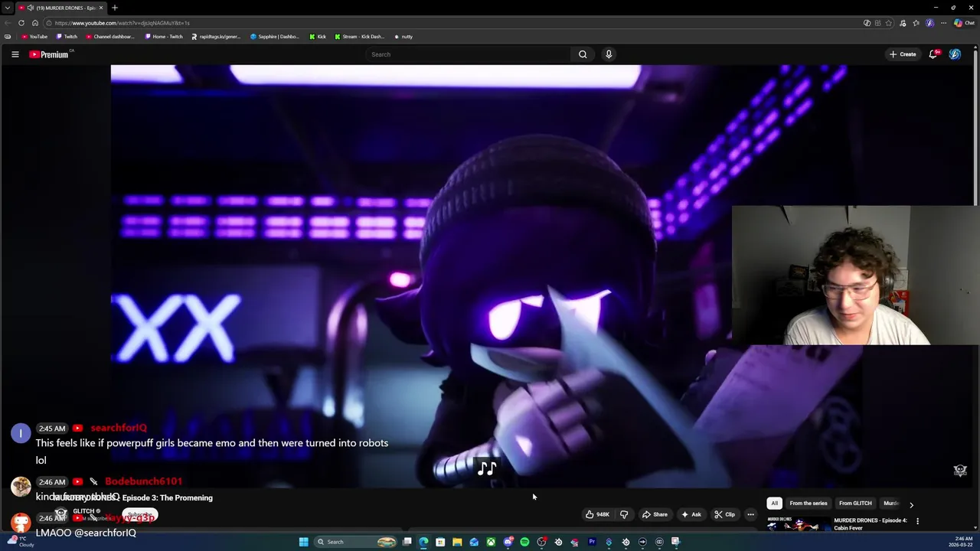Open OBS Studio from taskbar
This screenshot has width=980, height=551.
coord(541,542)
